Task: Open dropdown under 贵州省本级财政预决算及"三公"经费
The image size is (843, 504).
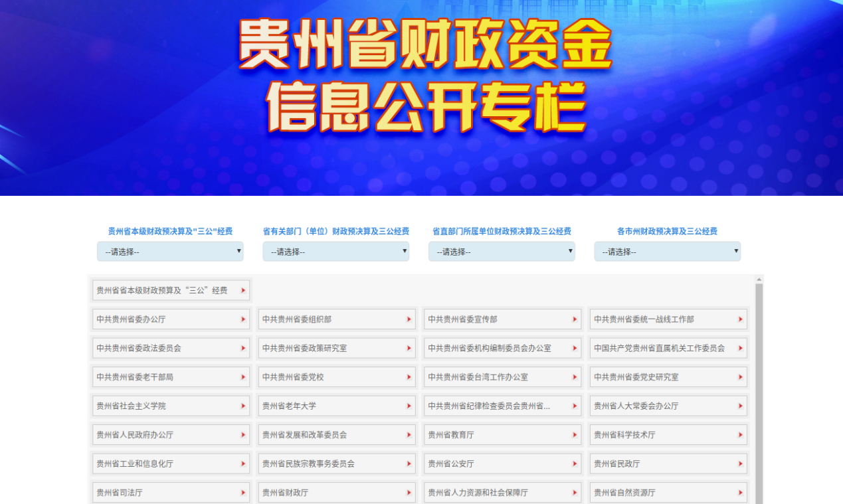Action: (x=170, y=252)
